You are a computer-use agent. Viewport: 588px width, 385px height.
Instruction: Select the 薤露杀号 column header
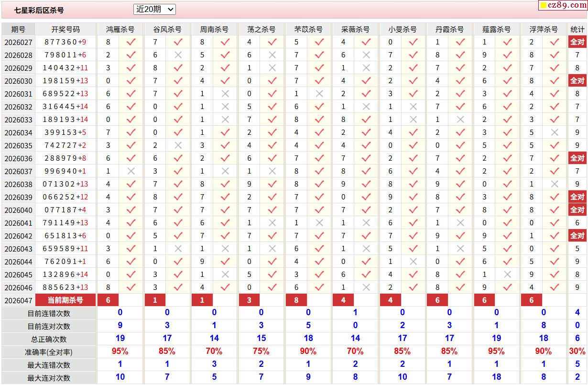click(x=497, y=29)
